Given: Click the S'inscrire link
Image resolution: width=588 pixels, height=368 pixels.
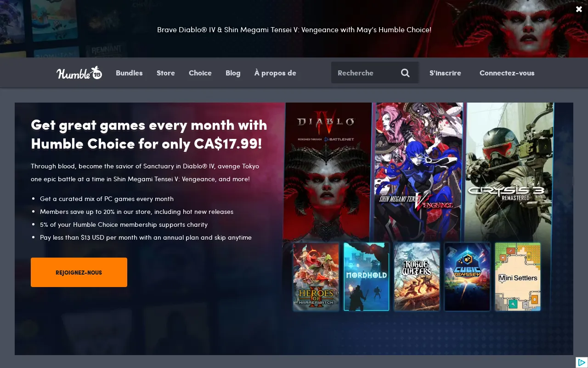Looking at the screenshot, I should [x=445, y=73].
